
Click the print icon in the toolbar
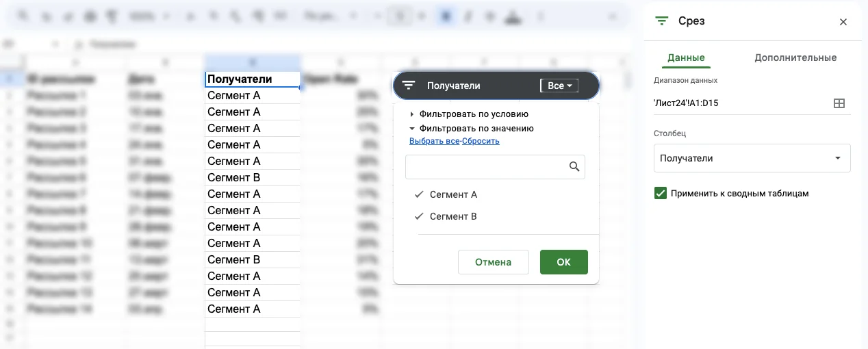90,16
